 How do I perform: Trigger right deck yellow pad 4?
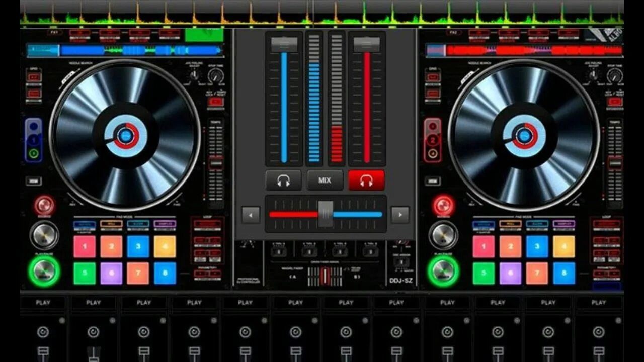click(564, 247)
